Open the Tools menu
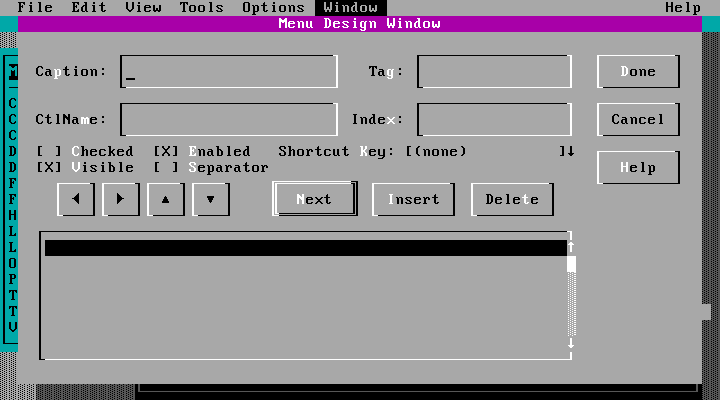 (x=201, y=7)
